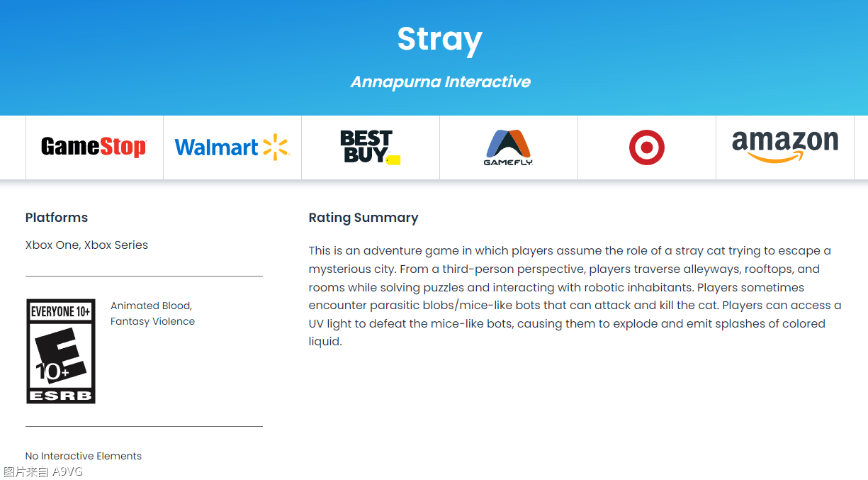
Task: Open the GameStop retailer logo
Action: 94,147
